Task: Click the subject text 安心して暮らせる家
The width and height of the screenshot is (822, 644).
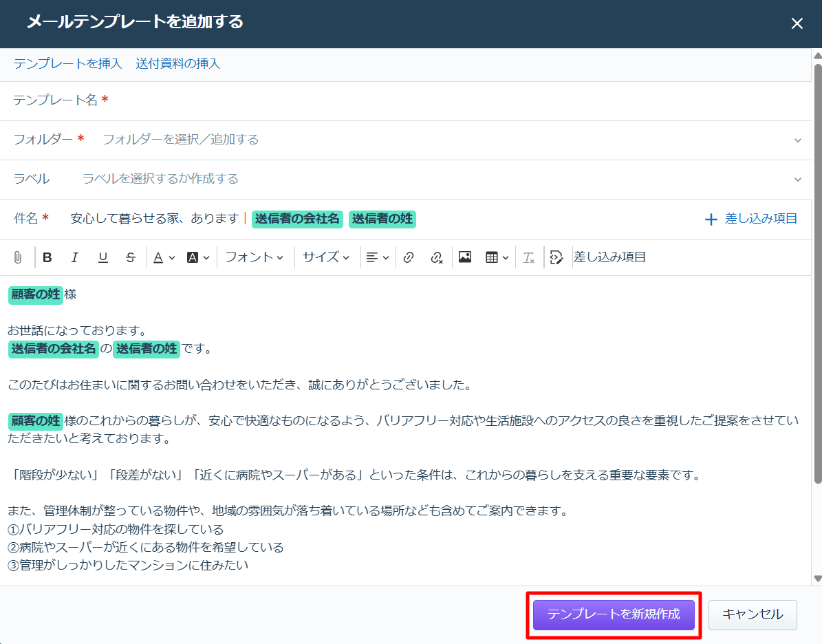Action: [125, 219]
